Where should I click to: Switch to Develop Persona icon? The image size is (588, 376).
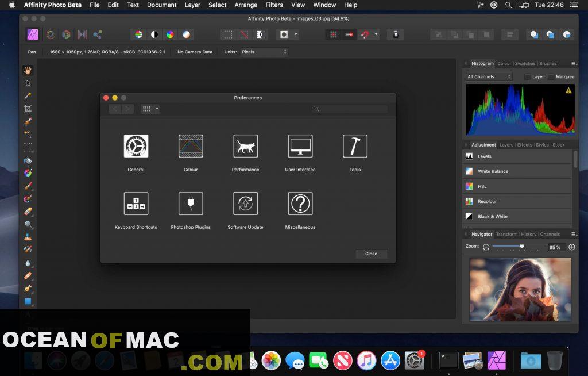[67, 34]
